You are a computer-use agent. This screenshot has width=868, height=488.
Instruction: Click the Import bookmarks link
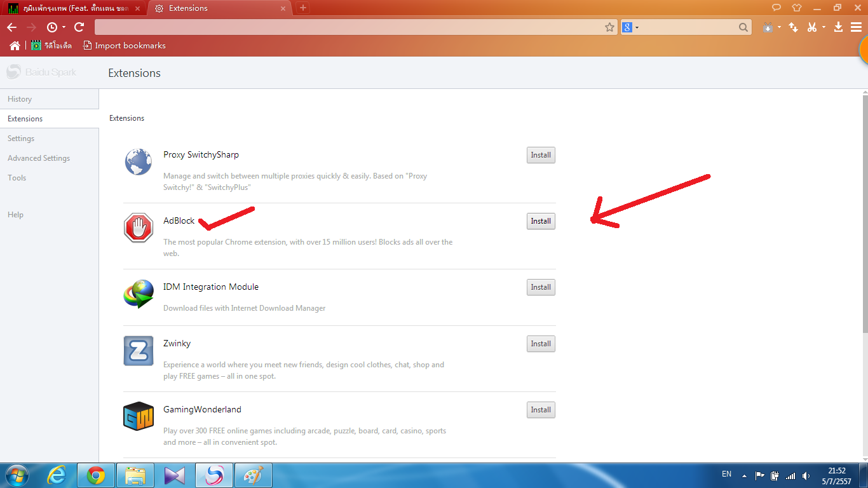tap(125, 46)
